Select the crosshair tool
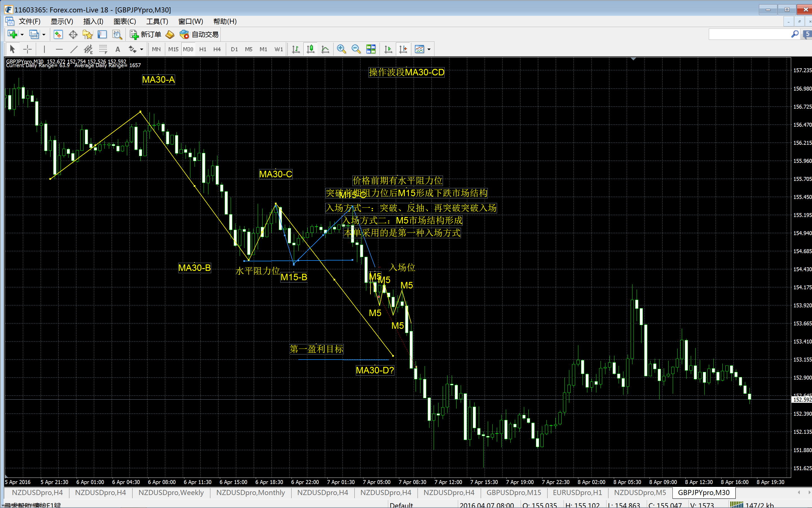Image resolution: width=812 pixels, height=508 pixels. [x=27, y=49]
